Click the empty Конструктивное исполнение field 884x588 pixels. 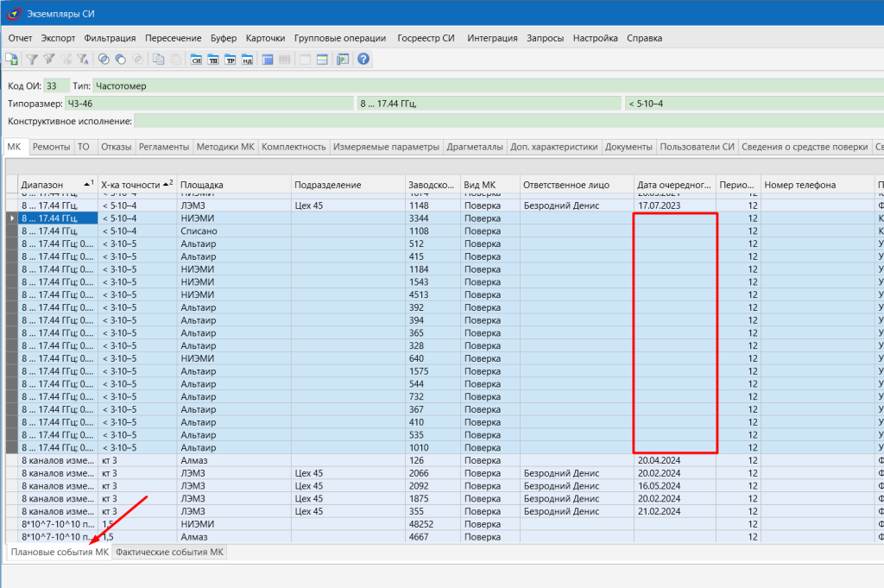coord(509,121)
